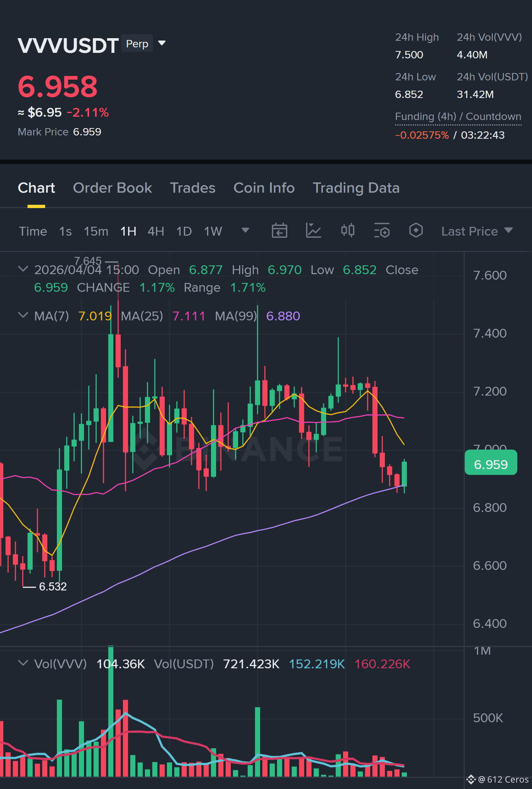This screenshot has width=532, height=789.
Task: Open the chart display settings icon
Action: click(382, 231)
